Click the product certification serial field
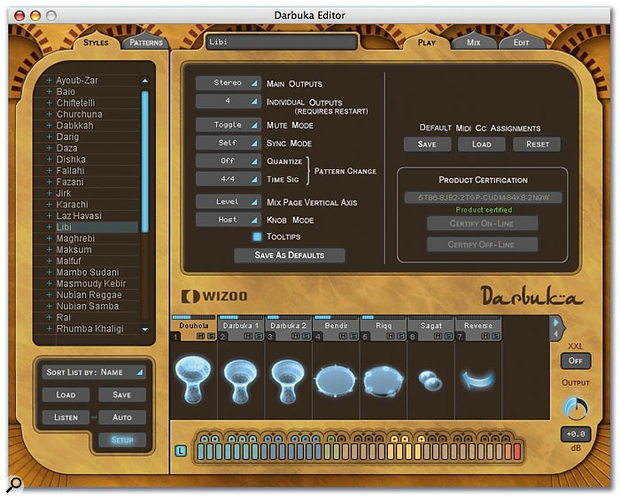This screenshot has height=499, width=620. click(483, 197)
